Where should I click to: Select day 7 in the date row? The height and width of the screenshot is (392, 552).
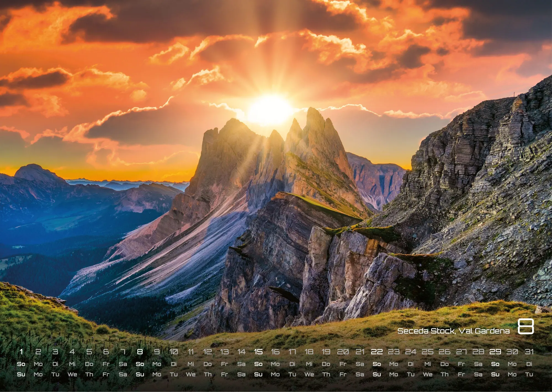point(123,352)
